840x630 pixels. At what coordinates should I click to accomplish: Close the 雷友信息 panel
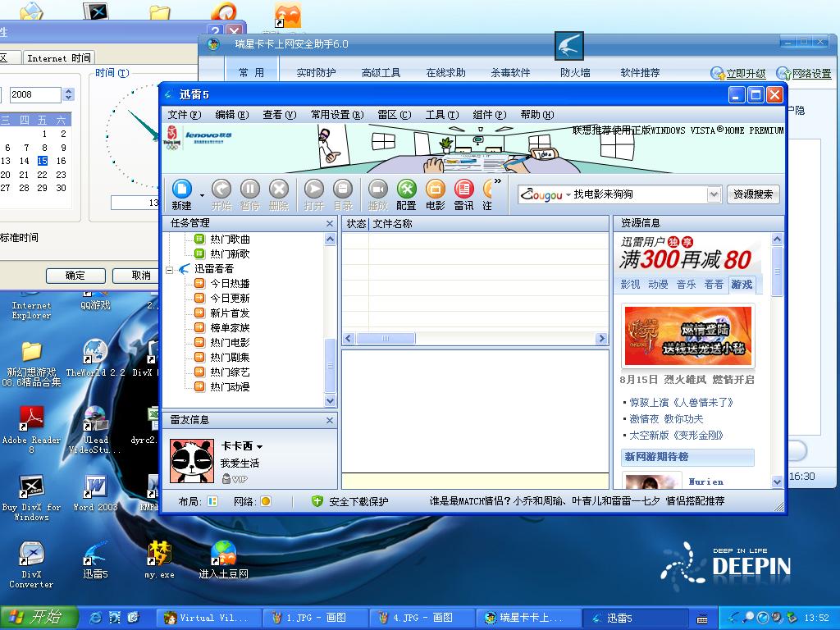click(330, 421)
